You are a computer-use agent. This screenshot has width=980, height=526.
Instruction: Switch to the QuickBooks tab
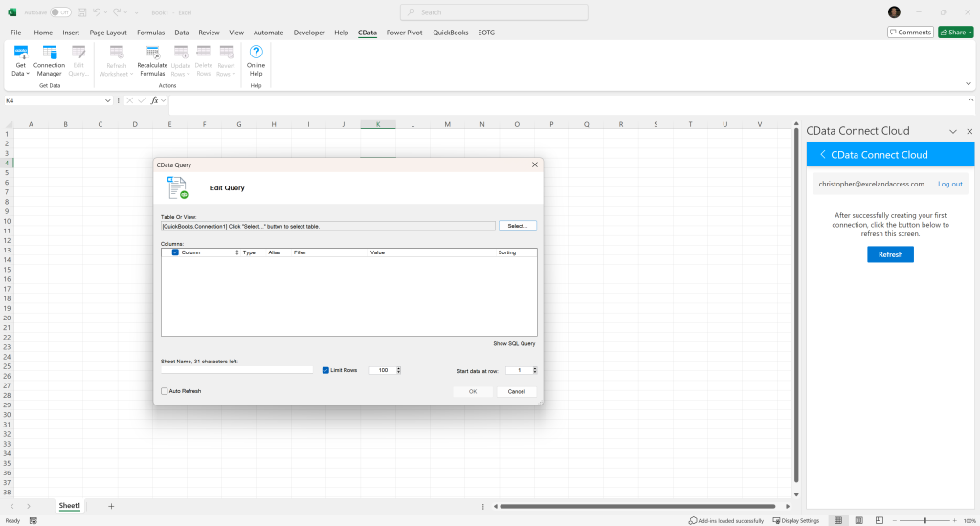pos(451,33)
